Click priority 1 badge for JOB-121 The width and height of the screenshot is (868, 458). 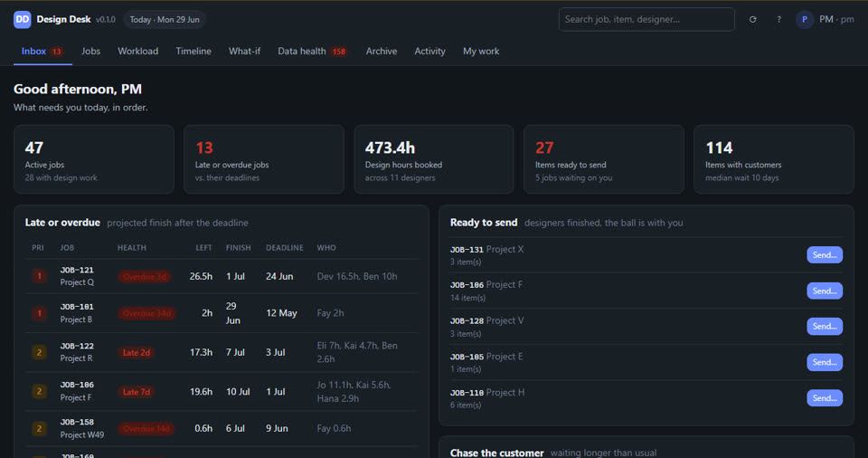click(39, 276)
